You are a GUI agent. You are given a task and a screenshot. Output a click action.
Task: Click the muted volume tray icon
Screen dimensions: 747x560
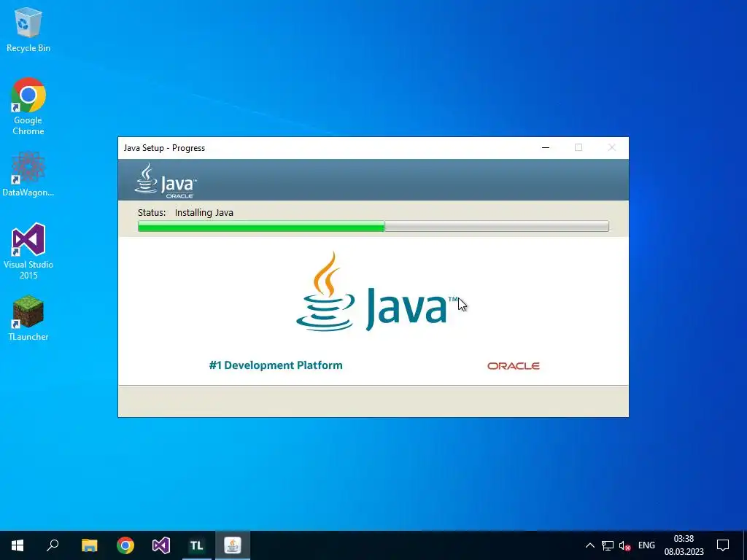pos(624,545)
